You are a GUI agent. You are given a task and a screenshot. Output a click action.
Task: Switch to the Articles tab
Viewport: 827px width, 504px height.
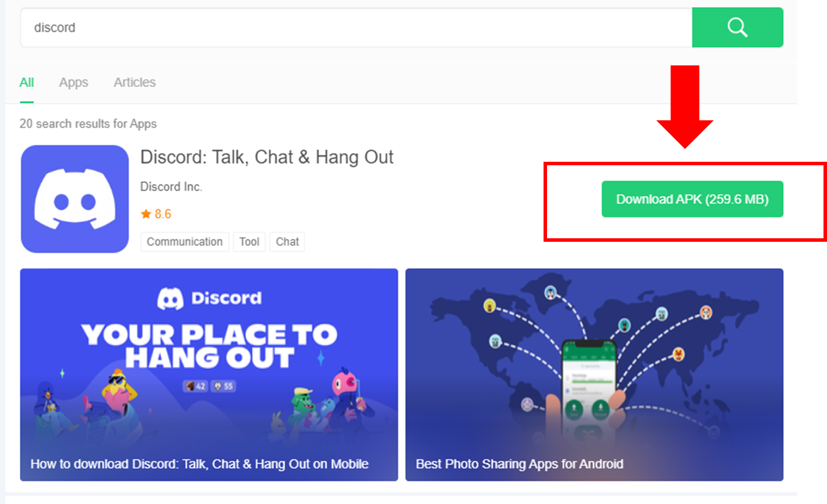(134, 82)
